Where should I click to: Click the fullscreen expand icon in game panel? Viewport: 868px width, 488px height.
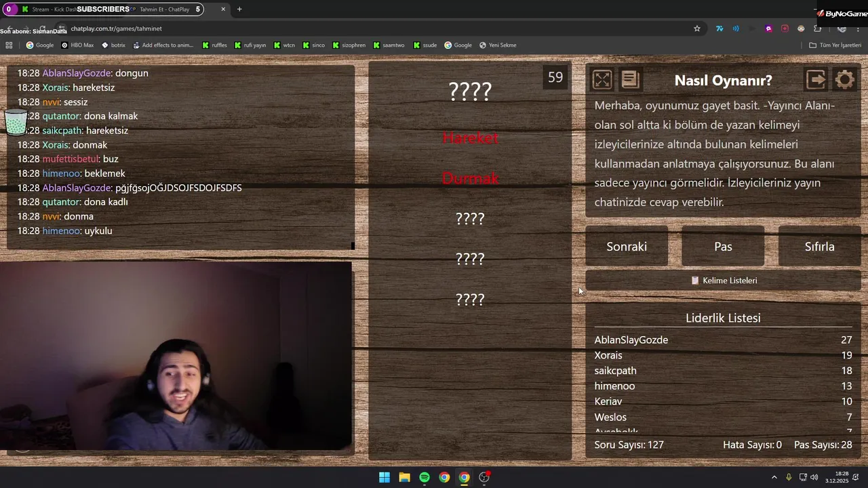coord(601,80)
